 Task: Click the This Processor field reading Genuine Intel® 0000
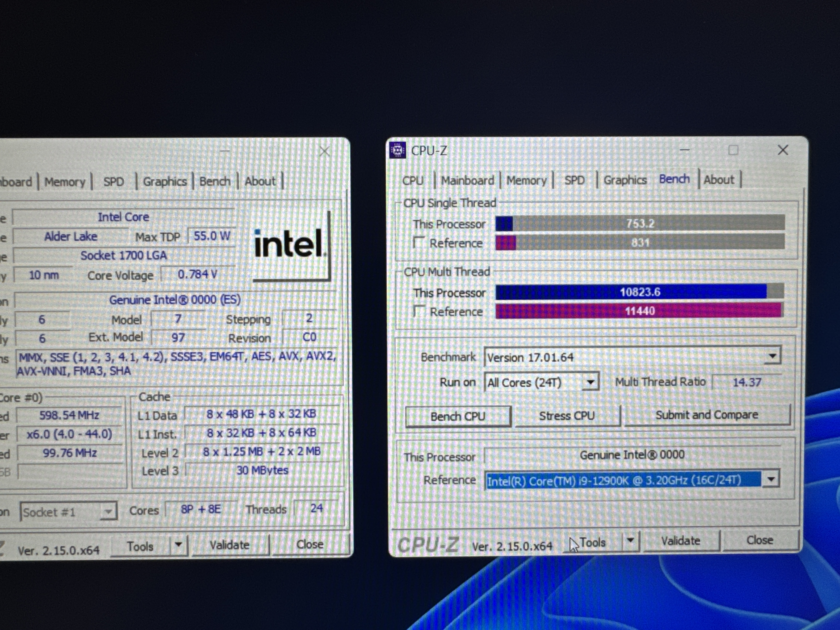pos(632,455)
